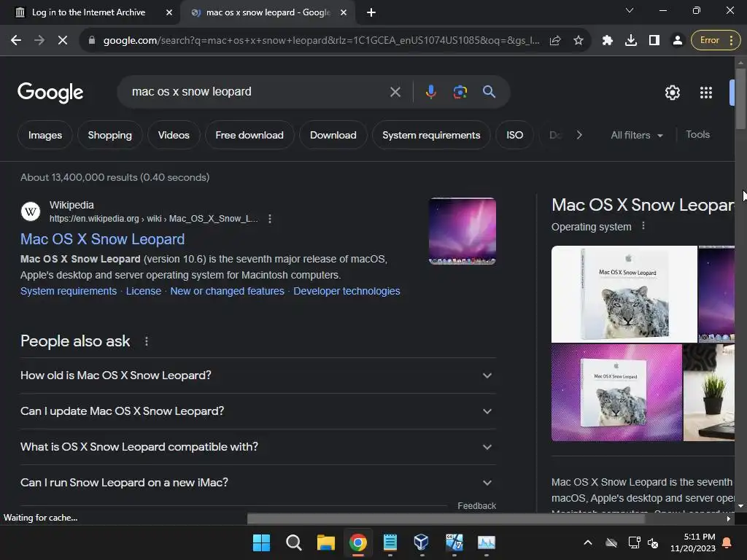
Task: Expand What is OS X Snow Leopard compatible with
Action: (x=258, y=447)
